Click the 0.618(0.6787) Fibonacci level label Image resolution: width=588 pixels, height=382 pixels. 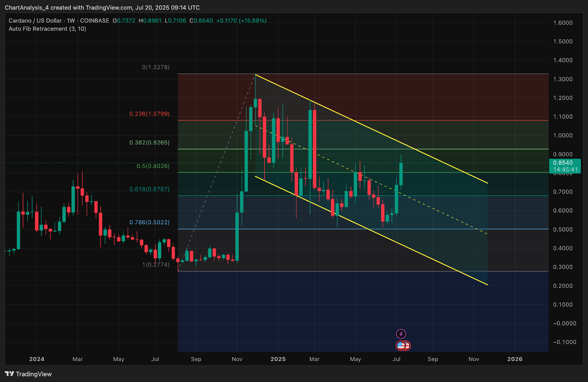click(149, 189)
